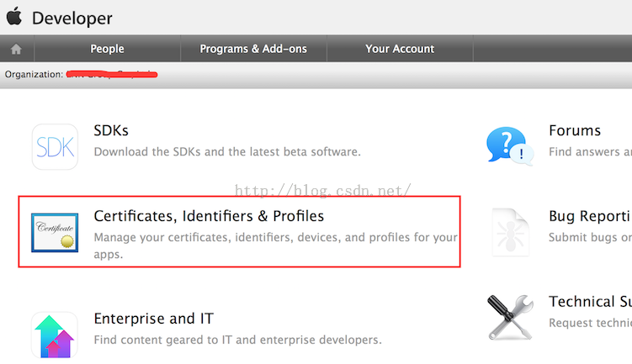Open the Forums link
The width and height of the screenshot is (632, 364).
(575, 130)
